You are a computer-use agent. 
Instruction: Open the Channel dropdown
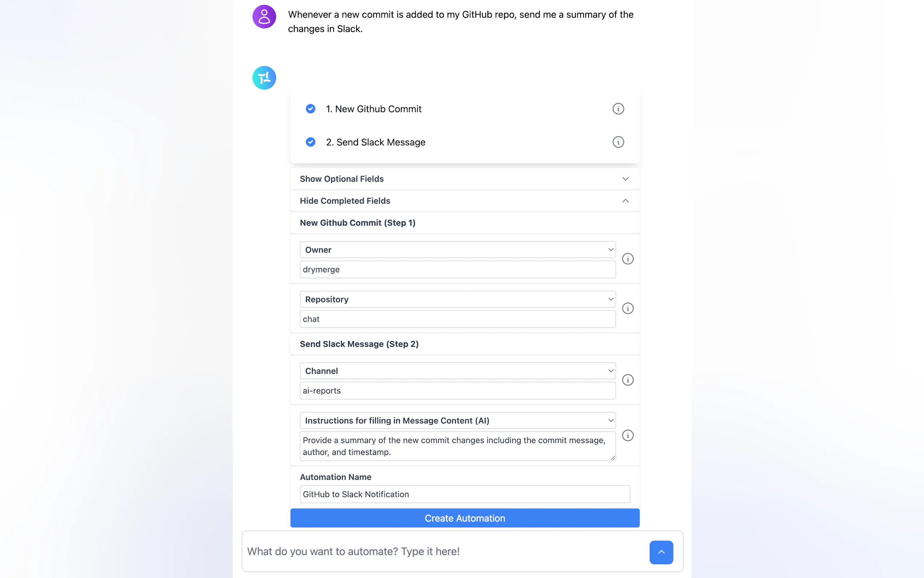(457, 371)
